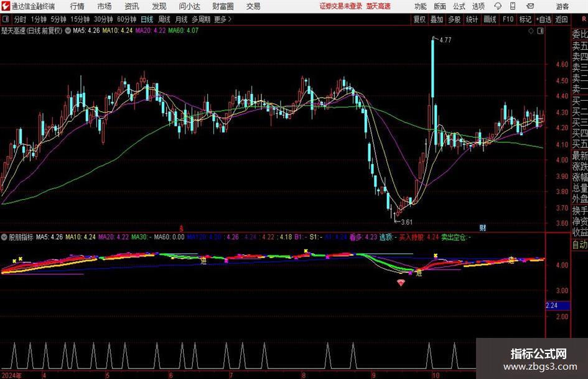588x379 pixels.
Task: Switch to 5分钟 period
Action: tap(58, 19)
